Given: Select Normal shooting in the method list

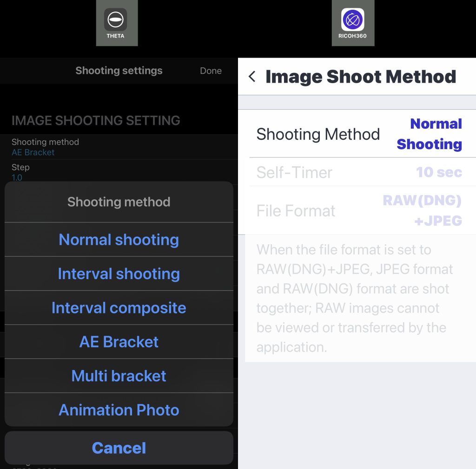Looking at the screenshot, I should [119, 240].
